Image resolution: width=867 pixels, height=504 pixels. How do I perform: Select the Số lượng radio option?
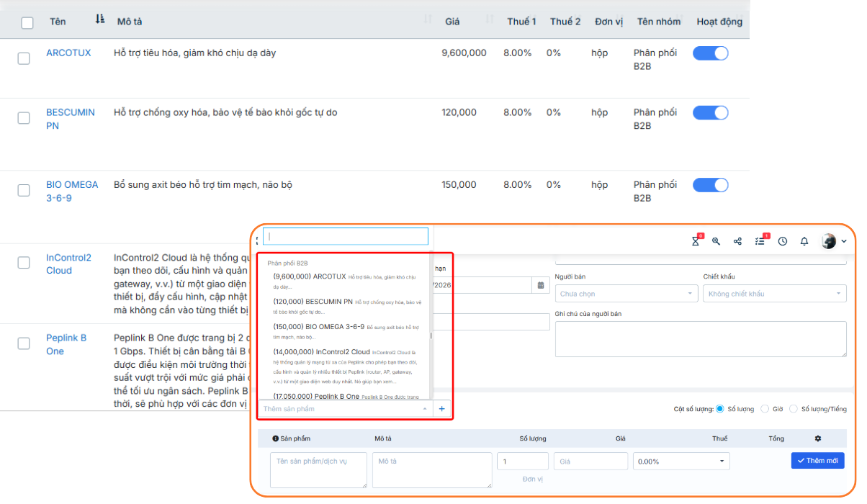point(721,409)
